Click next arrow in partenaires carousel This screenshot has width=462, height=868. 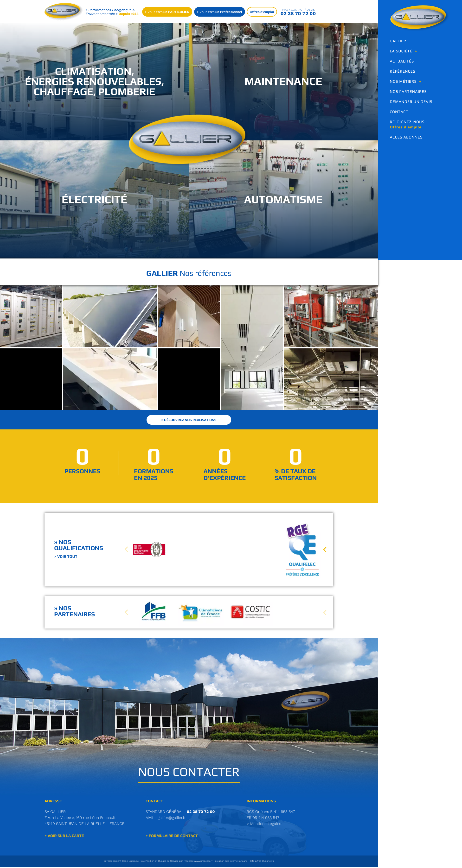[325, 612]
